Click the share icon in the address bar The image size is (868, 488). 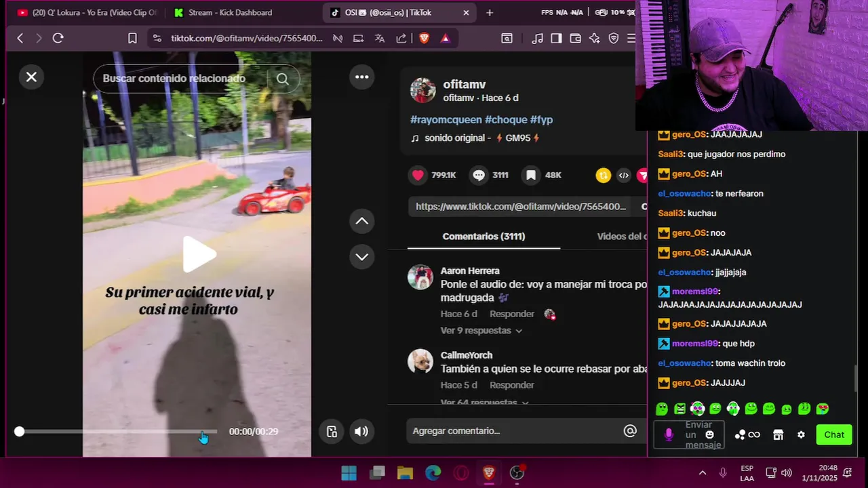[x=401, y=39]
